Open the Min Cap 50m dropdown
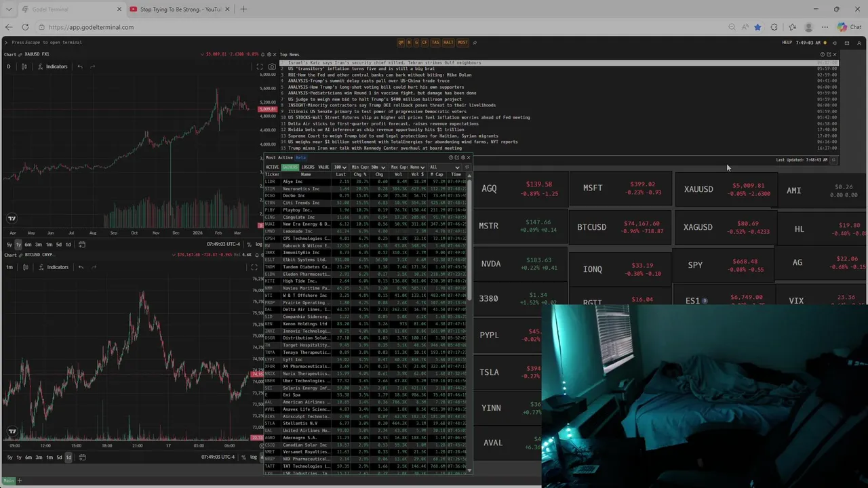 (x=368, y=167)
